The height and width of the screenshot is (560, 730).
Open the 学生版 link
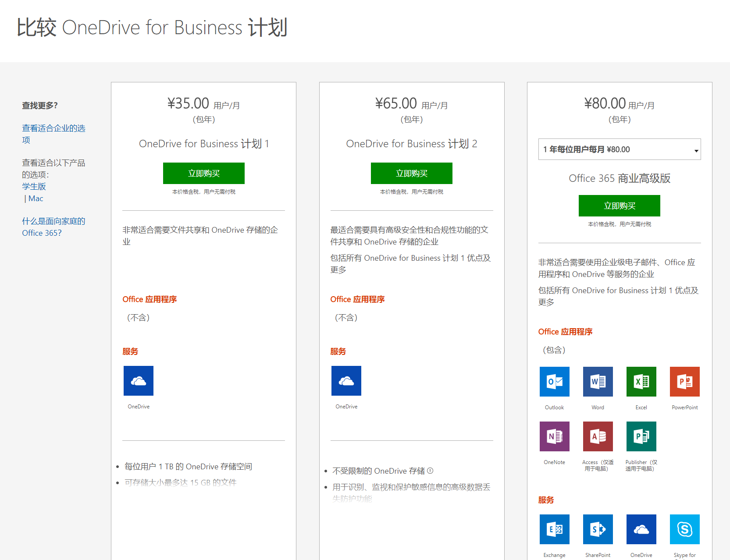(34, 186)
